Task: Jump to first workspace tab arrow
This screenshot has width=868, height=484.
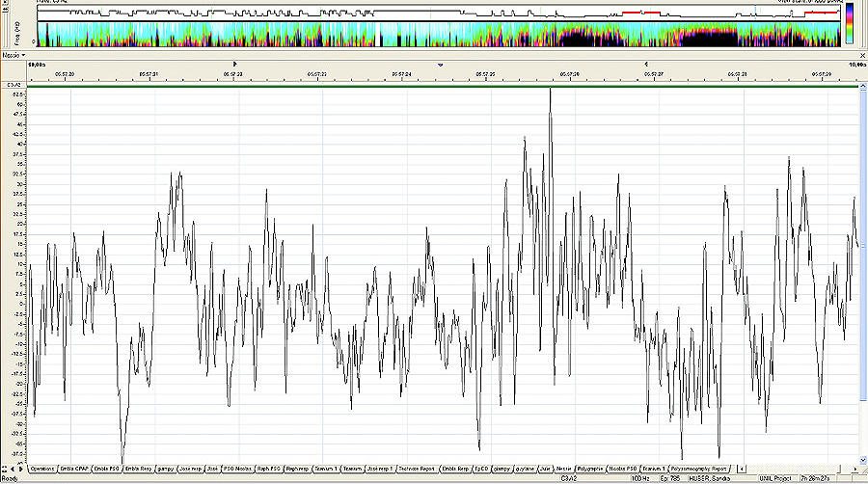Action: click(x=5, y=469)
